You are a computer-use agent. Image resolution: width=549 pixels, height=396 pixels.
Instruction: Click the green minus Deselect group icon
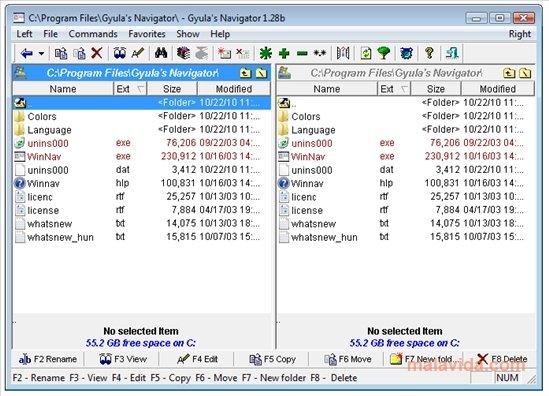click(302, 54)
